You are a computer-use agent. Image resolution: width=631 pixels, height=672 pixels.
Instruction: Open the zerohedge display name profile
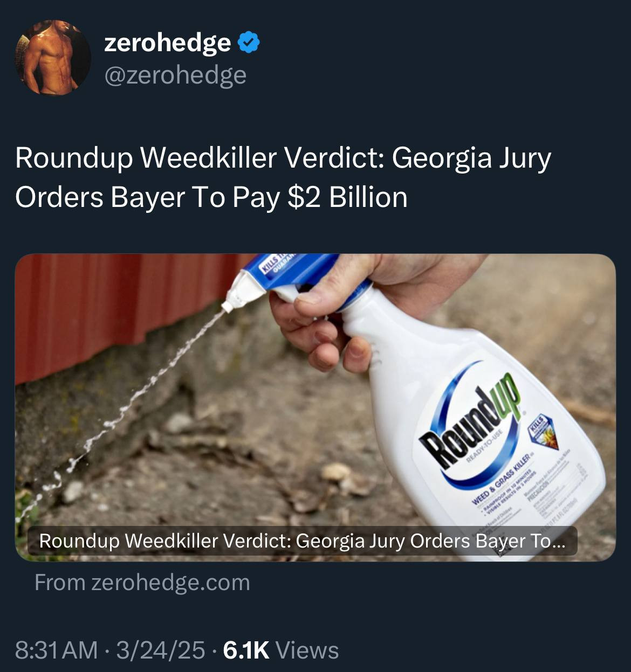(167, 43)
